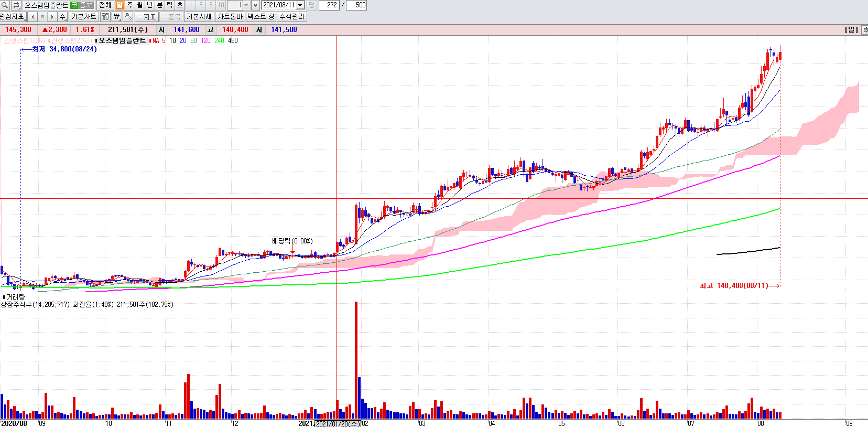
Task: Click the 상장주식수 info text line
Action: tap(87, 304)
